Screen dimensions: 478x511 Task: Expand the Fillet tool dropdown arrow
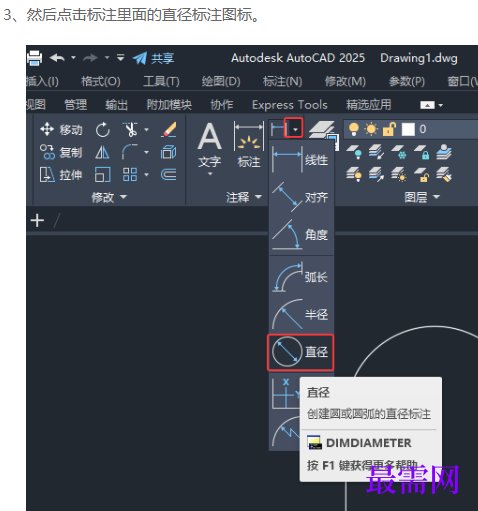click(146, 152)
